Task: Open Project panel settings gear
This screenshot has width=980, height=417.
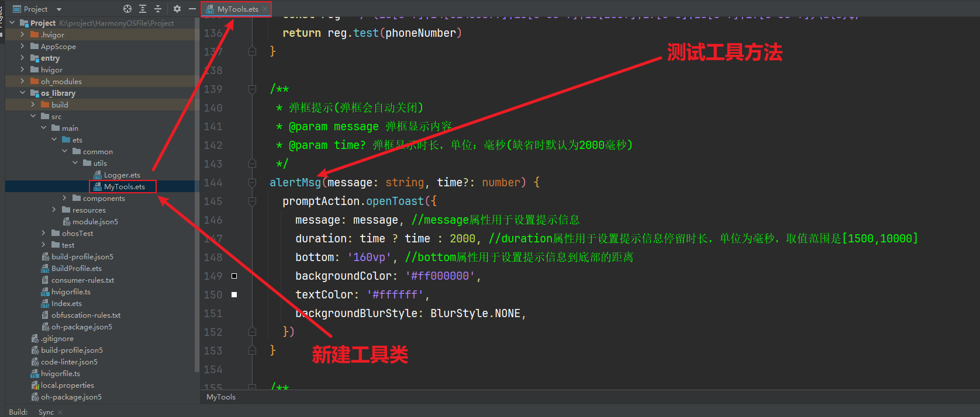Action: [177, 9]
